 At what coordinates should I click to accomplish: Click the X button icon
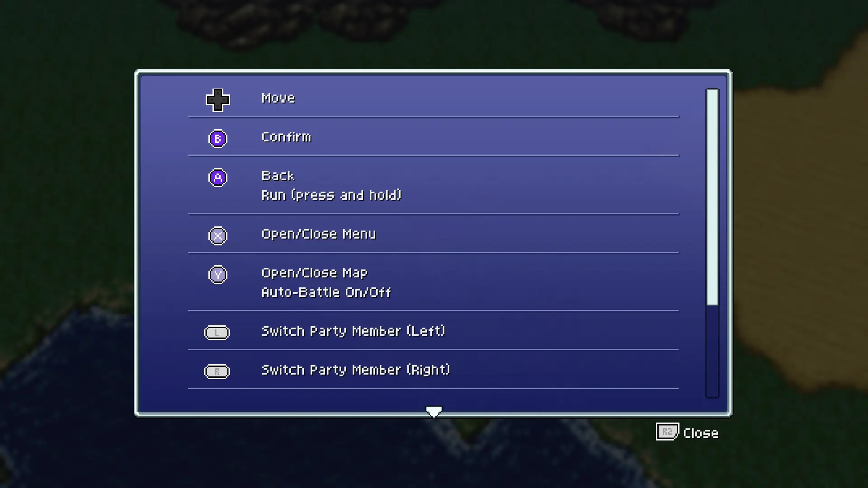click(x=218, y=235)
